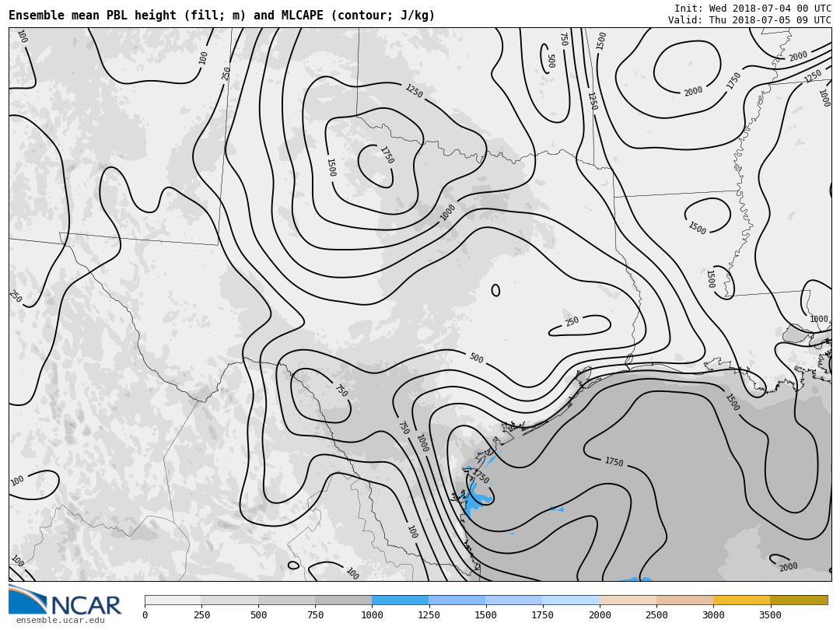Select the 'Init: Wed 2018-07-04 00 UTC' text

click(753, 8)
